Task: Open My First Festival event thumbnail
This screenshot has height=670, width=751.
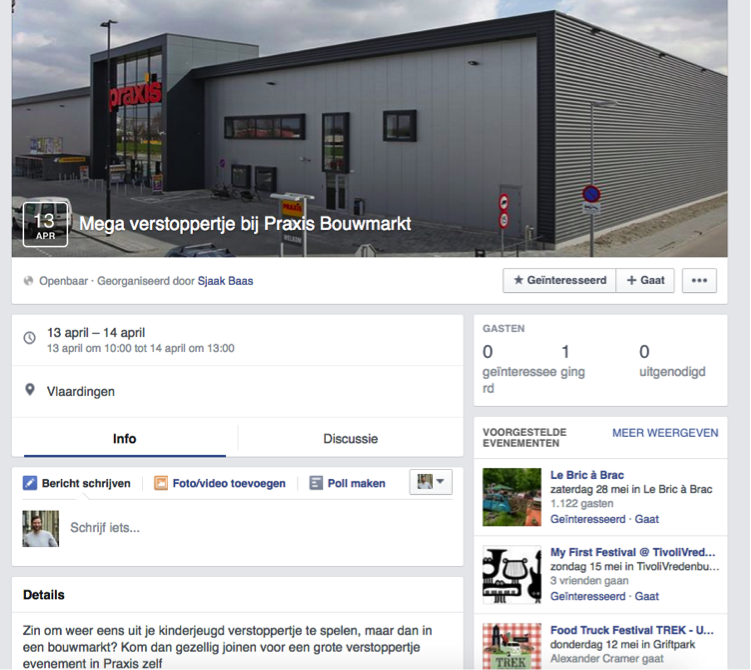Action: [512, 575]
